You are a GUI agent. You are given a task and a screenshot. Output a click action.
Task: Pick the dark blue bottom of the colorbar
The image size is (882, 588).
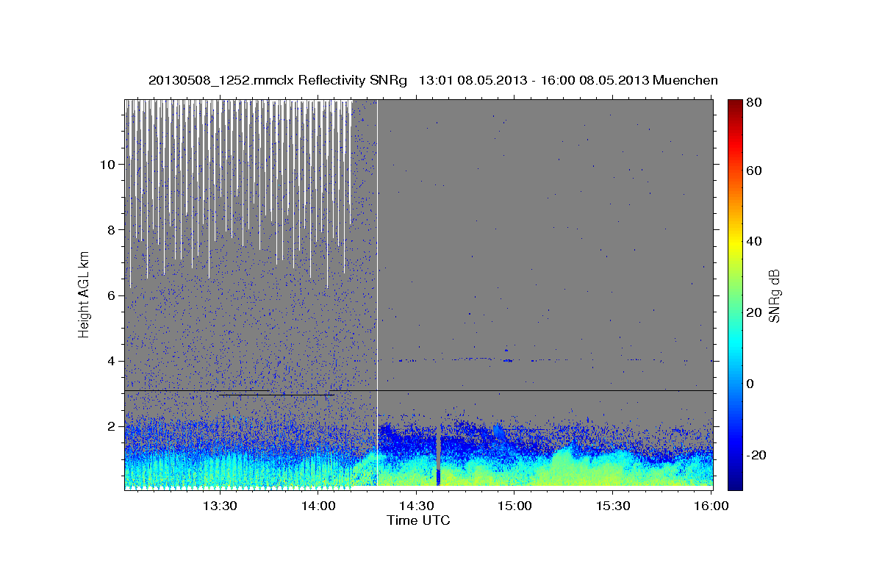coord(735,481)
